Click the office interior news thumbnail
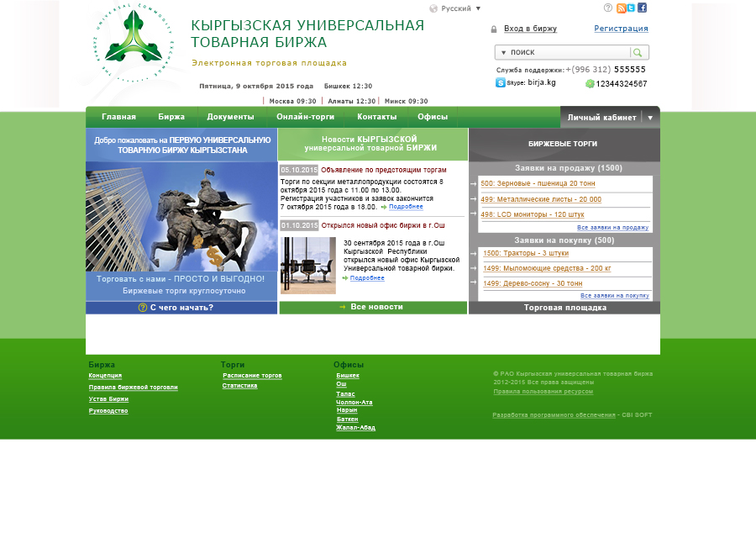756x554 pixels. click(308, 266)
